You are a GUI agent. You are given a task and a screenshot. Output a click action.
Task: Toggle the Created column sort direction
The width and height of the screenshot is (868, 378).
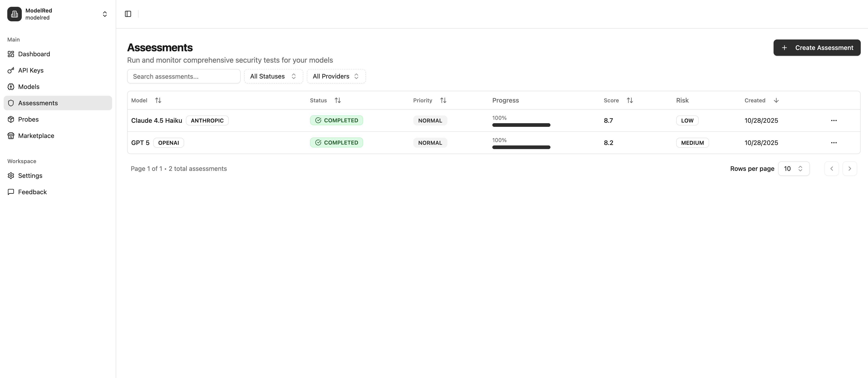(776, 100)
